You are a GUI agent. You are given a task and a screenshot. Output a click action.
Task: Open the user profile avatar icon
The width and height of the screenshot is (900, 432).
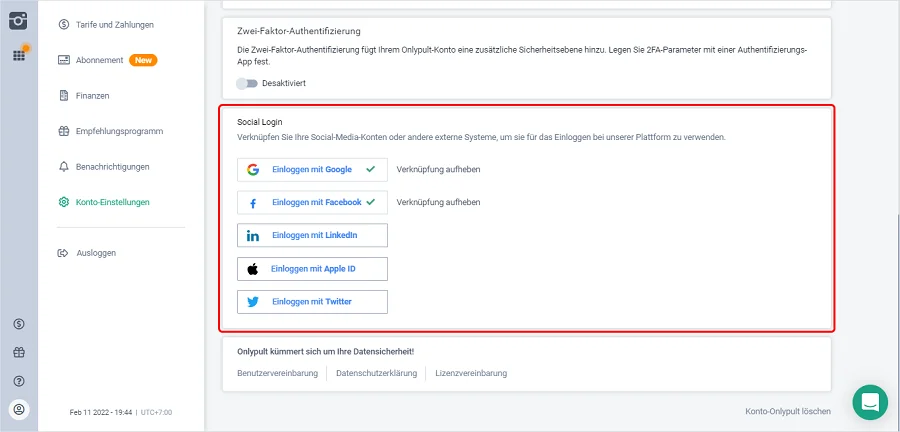point(19,409)
